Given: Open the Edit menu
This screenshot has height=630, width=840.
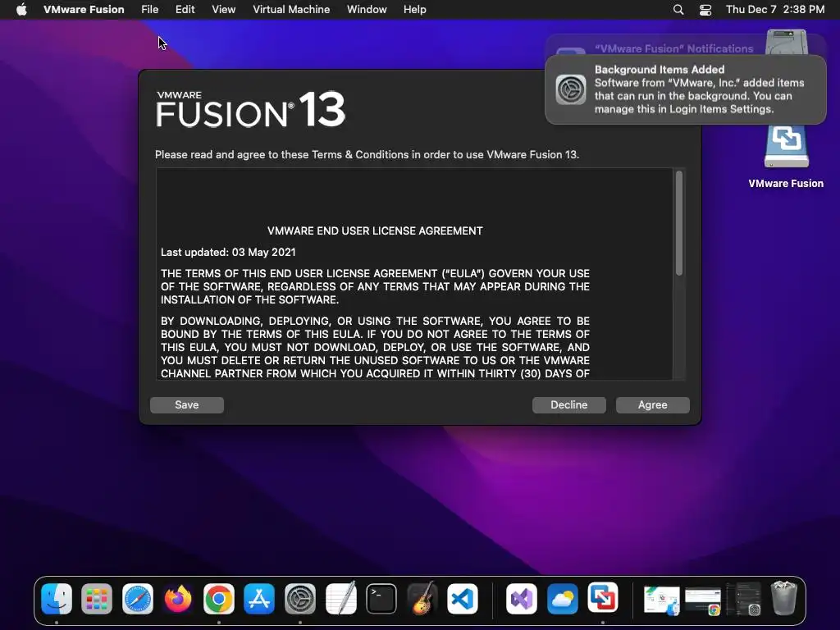Looking at the screenshot, I should click(x=185, y=10).
